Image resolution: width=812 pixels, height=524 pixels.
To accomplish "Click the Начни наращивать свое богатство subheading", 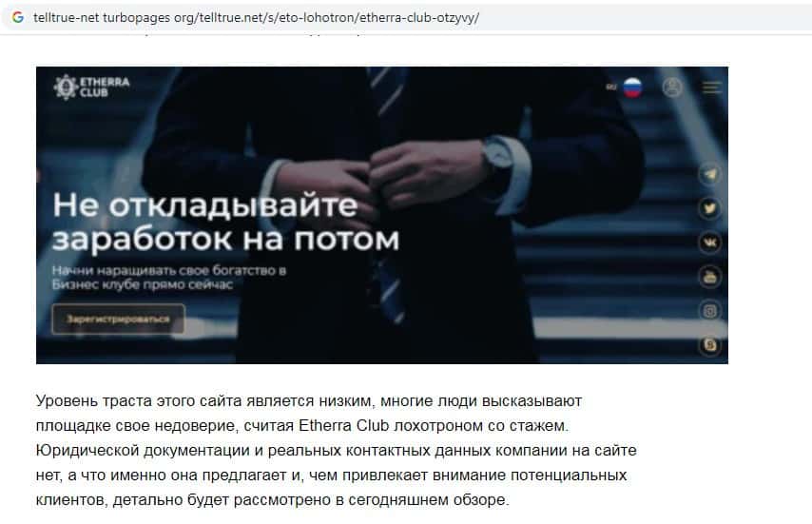I will (x=169, y=277).
